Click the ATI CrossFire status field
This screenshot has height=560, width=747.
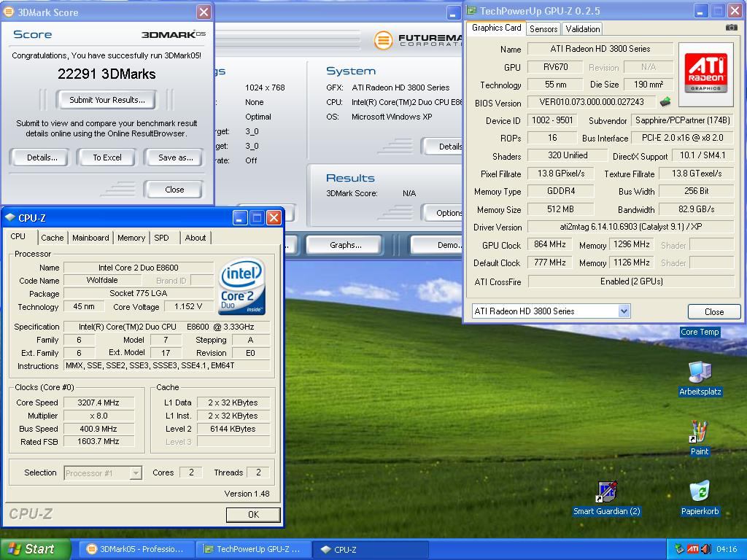pos(631,281)
